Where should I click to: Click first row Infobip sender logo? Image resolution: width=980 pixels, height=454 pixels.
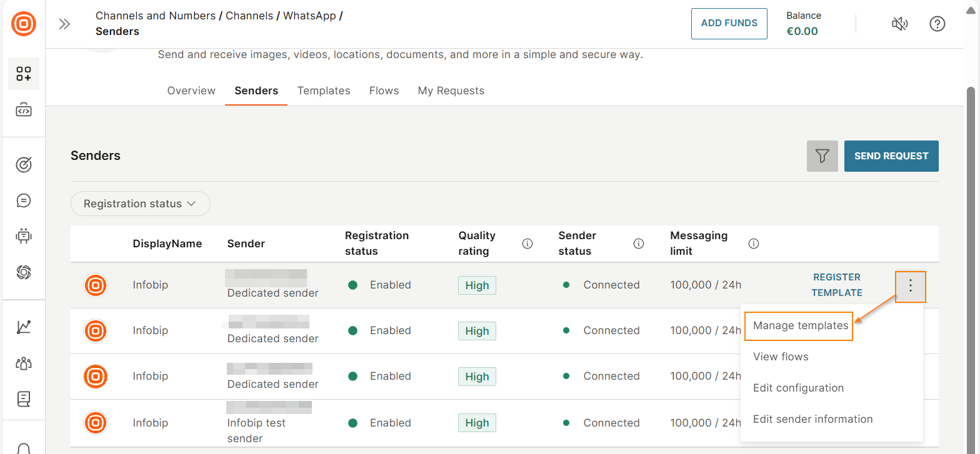[x=95, y=285]
